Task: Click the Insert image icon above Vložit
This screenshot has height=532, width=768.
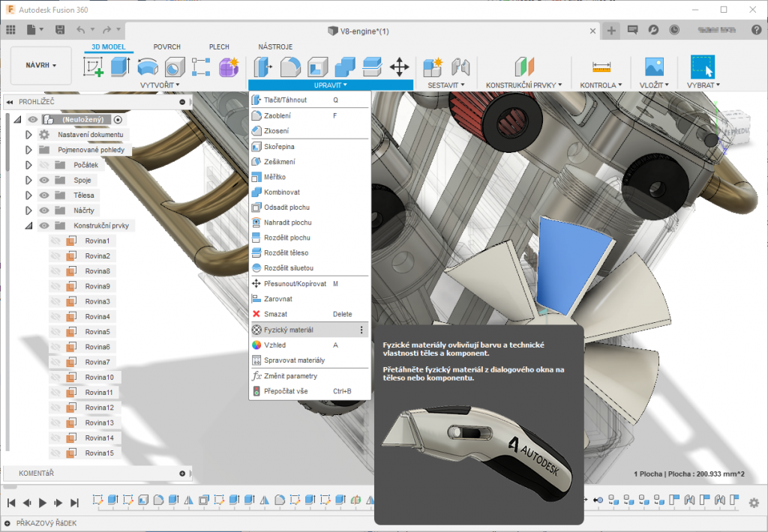Action: [654, 67]
